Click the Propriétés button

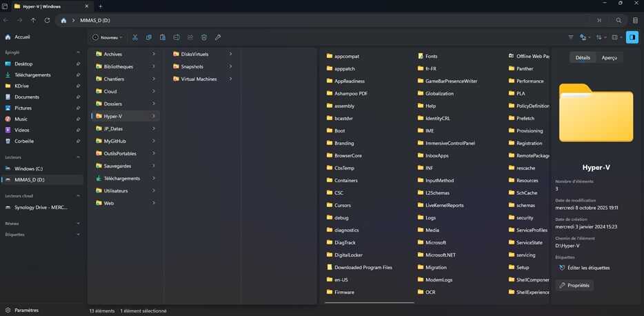point(574,285)
